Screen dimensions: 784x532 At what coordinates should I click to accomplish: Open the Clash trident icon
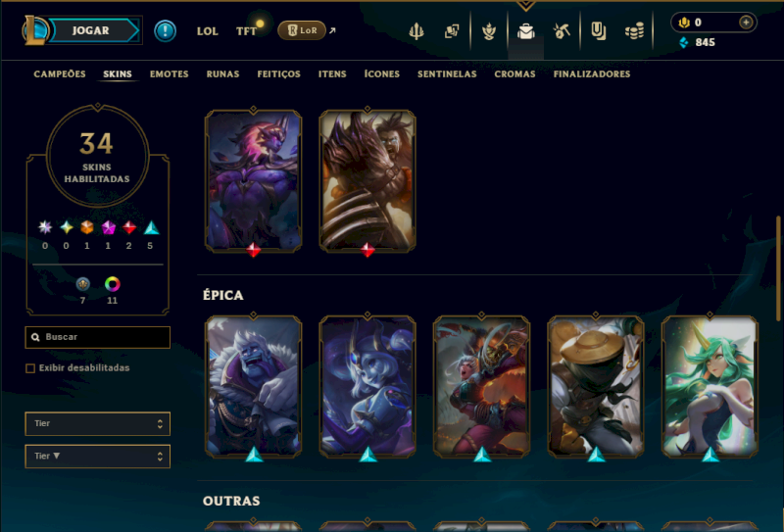(x=416, y=31)
